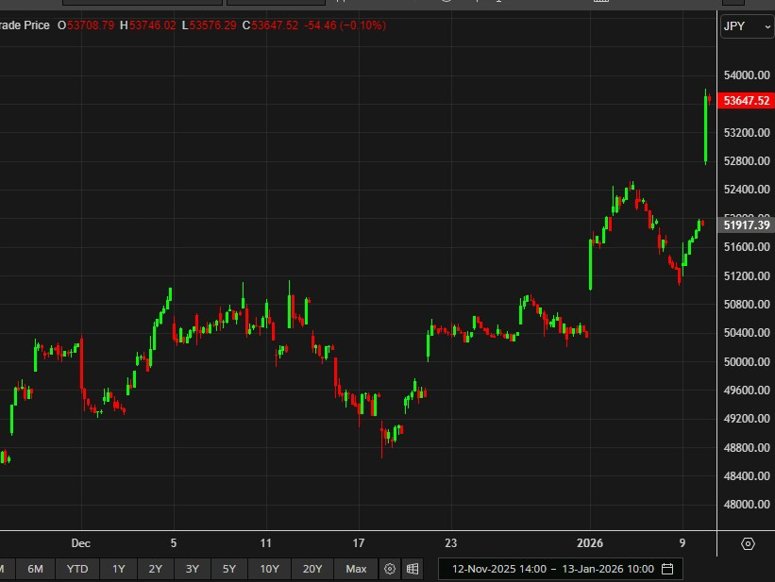The image size is (775, 582).
Task: Open the data table view icon
Action: 413,569
